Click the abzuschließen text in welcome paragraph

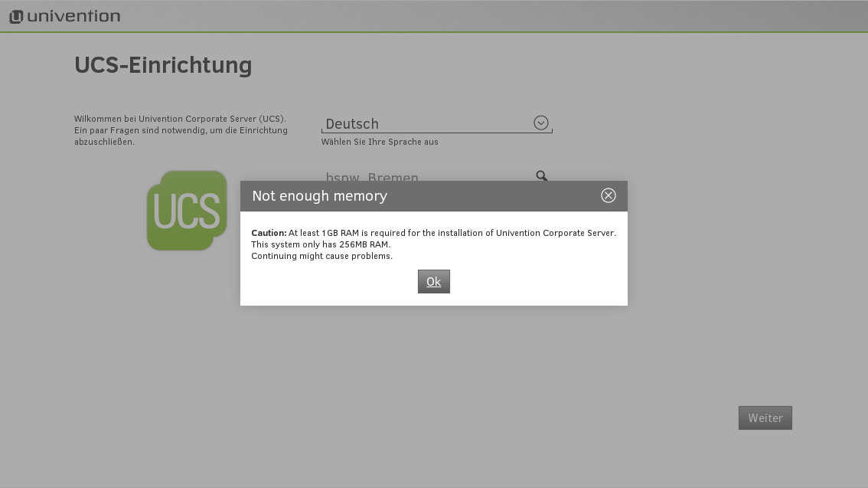tap(104, 142)
